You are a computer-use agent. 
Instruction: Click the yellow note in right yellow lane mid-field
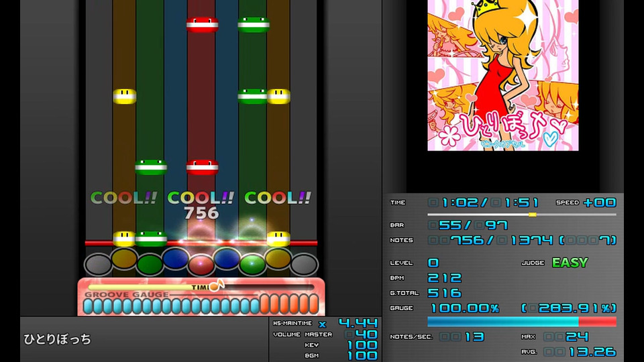pos(278,96)
